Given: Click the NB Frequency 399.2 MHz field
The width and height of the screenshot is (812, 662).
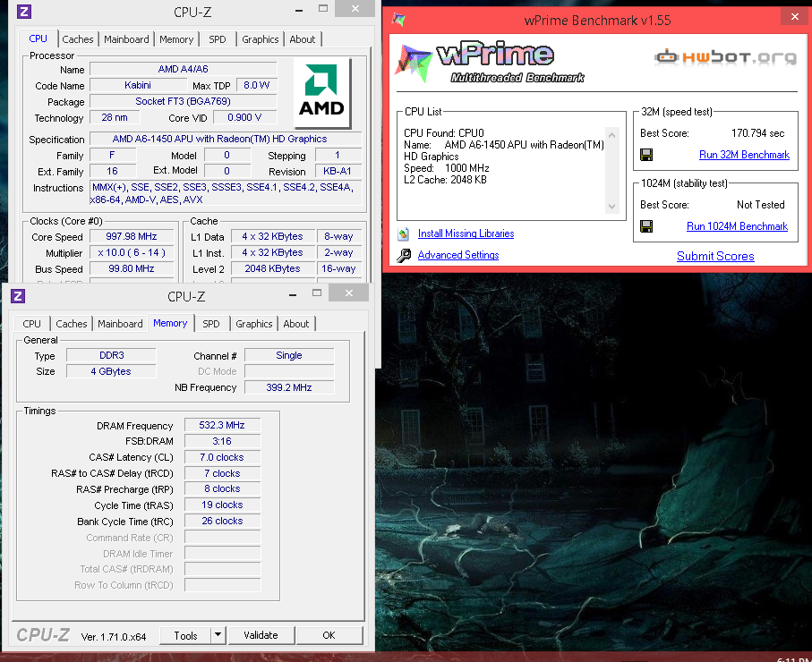Looking at the screenshot, I should coord(289,387).
